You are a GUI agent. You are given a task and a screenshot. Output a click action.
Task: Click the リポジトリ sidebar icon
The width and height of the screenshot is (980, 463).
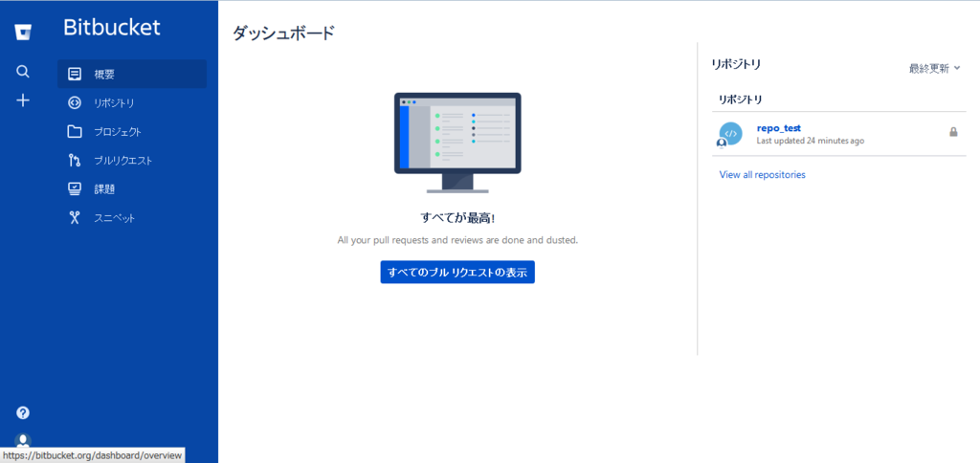[75, 103]
